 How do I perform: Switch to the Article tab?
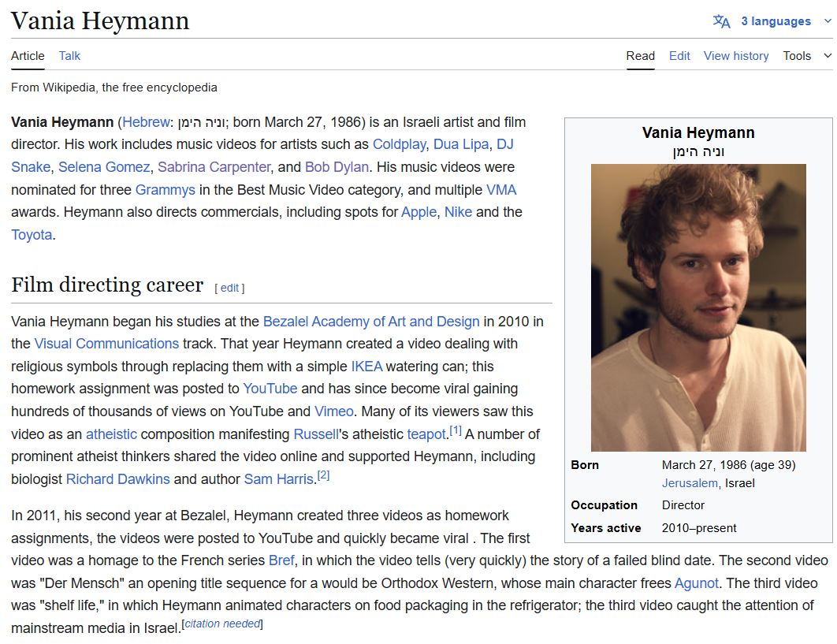pos(28,55)
